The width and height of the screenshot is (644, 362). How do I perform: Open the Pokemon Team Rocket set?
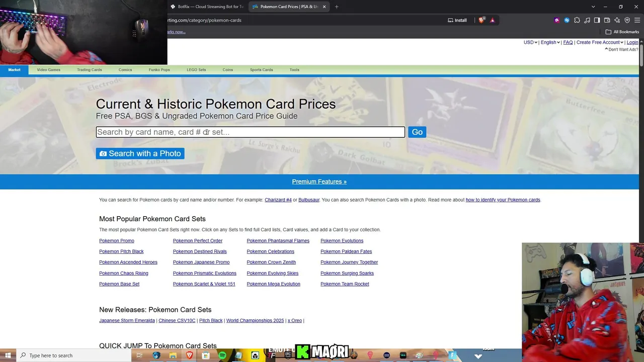[345, 284]
